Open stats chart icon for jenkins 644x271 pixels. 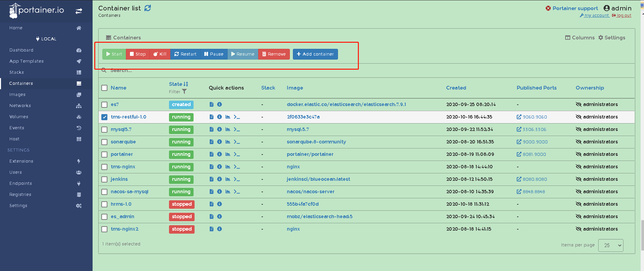pyautogui.click(x=228, y=179)
